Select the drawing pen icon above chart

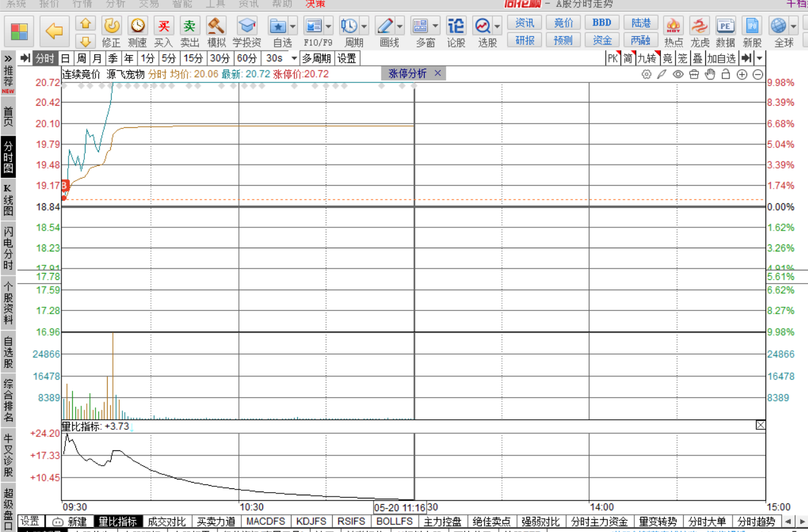662,74
